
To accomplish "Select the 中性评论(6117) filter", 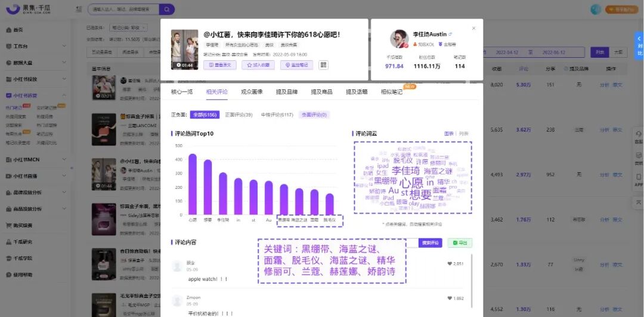I will (x=277, y=115).
